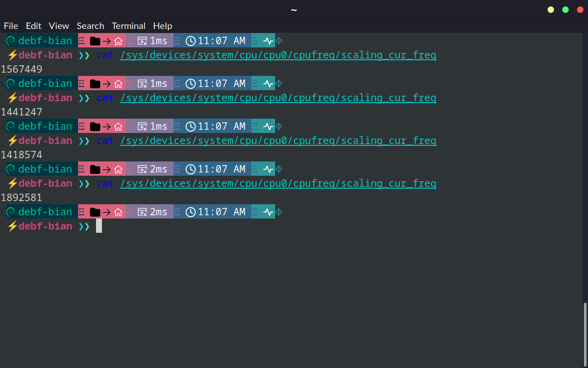The height and width of the screenshot is (368, 588).
Task: Click the scaling_cur_freq path above output 1567449
Action: 278,56
